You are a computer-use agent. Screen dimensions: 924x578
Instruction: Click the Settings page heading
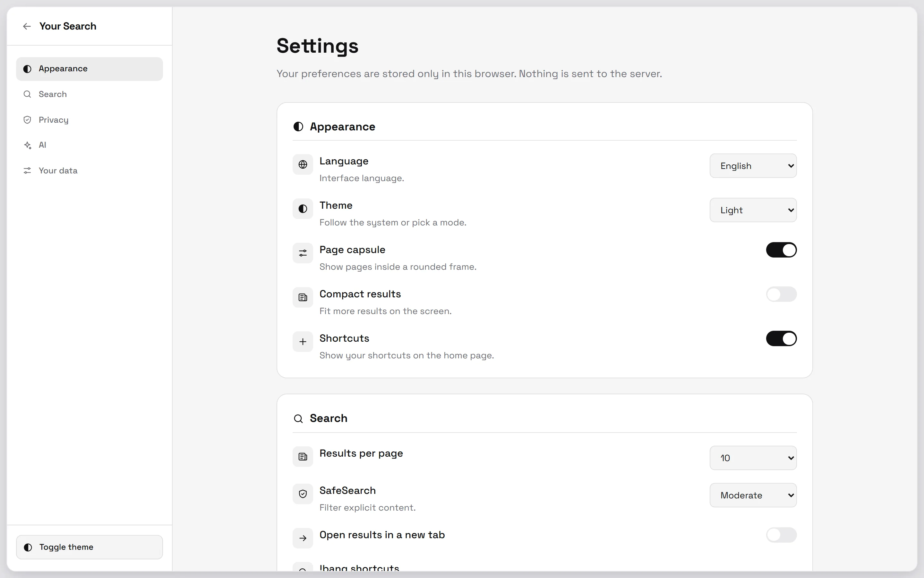click(317, 46)
